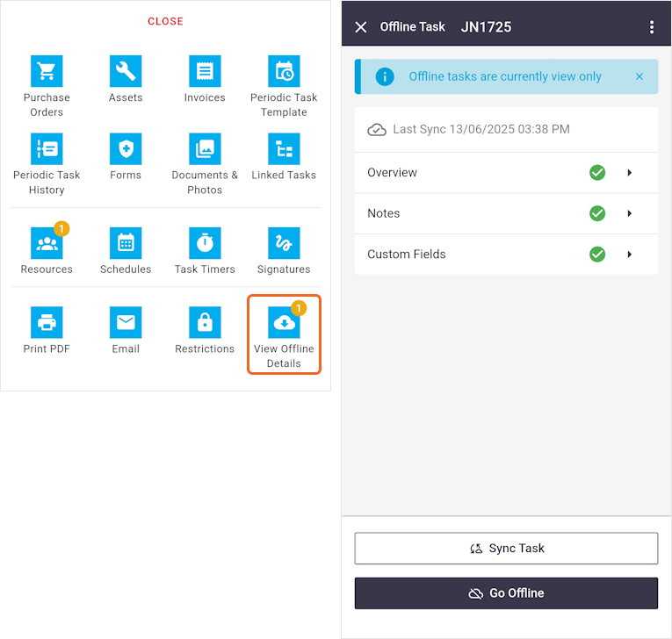Open the Purchase Orders cart icon

point(47,71)
